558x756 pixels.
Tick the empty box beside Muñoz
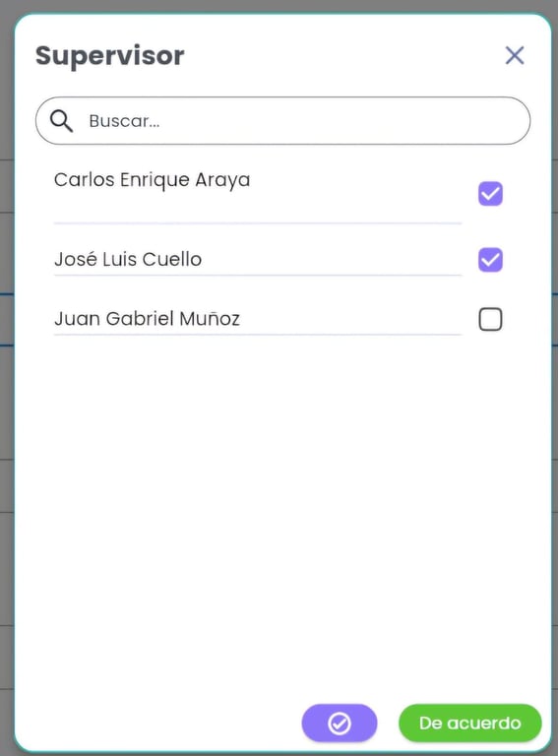pos(490,319)
